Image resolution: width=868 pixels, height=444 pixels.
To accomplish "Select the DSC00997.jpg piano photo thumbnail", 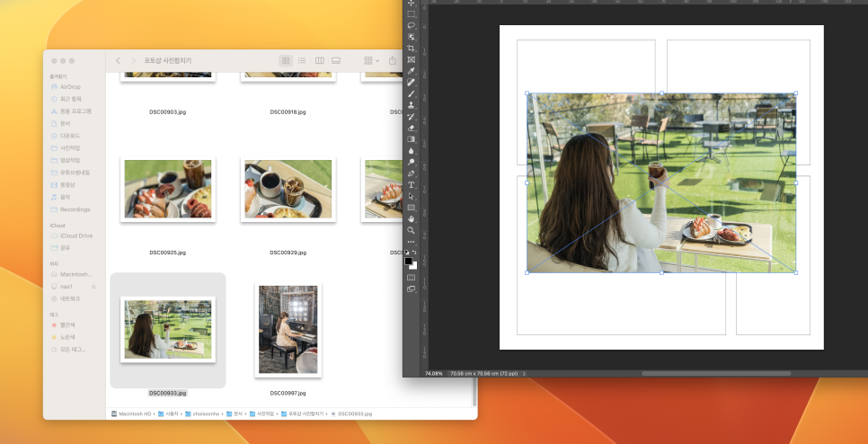I will pos(288,329).
